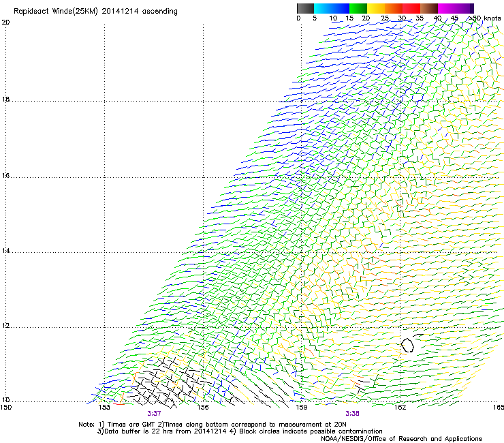504x443 pixels.
Task: Click the 'NOAA/NESDIS/Office of Research and Applications' credit
Action: coord(401,439)
